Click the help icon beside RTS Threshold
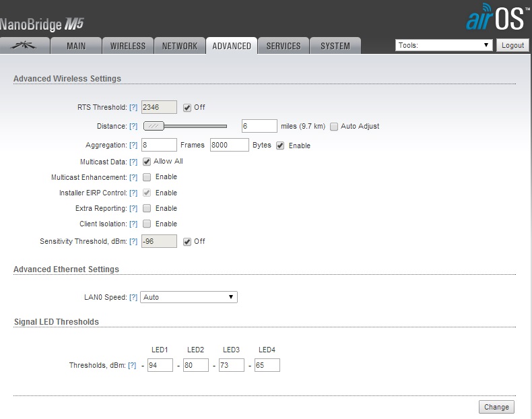The image size is (532, 419). tap(133, 107)
